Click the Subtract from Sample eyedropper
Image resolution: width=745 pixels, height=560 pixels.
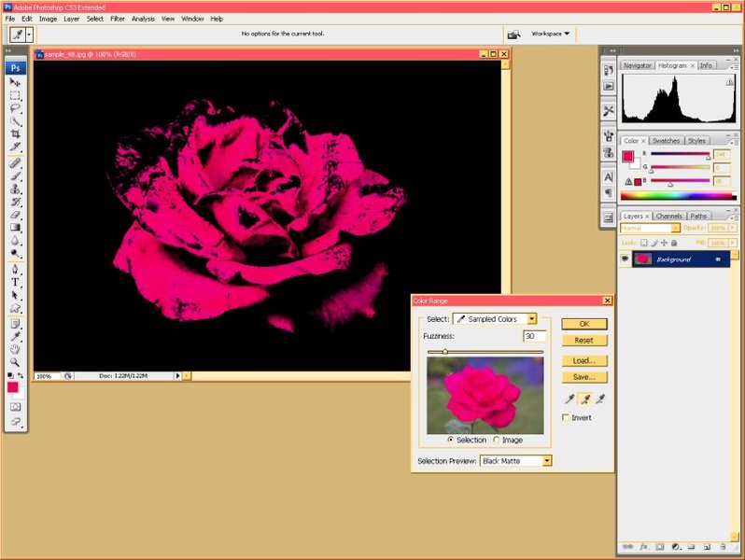pos(600,399)
